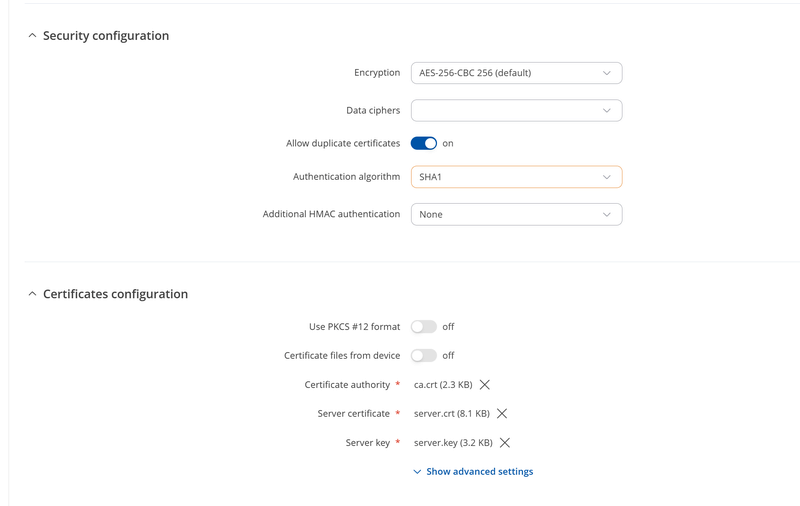Click the Data ciphers label
The width and height of the screenshot is (800, 506).
click(x=373, y=110)
